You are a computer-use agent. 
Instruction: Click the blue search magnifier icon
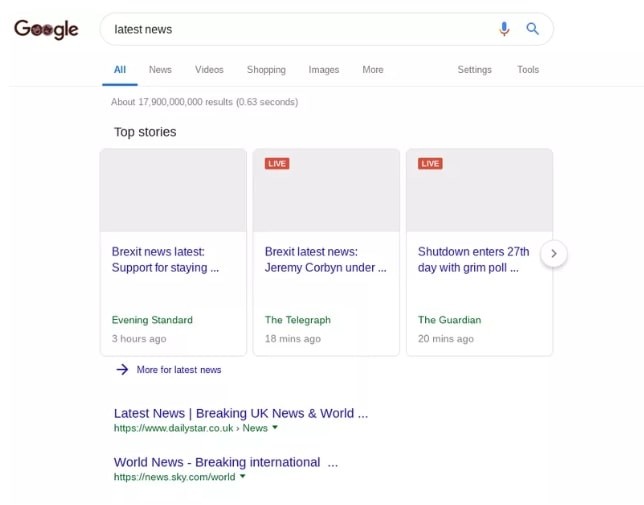point(533,29)
